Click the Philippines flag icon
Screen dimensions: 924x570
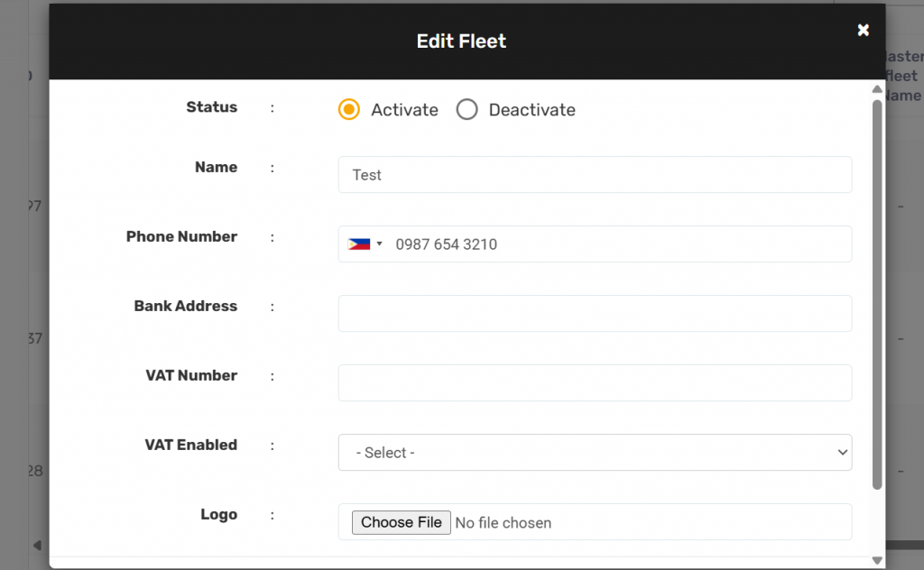pos(358,244)
